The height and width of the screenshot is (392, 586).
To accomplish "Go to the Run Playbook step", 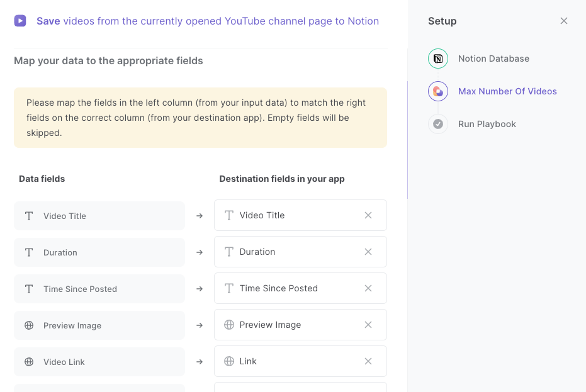I will [487, 124].
